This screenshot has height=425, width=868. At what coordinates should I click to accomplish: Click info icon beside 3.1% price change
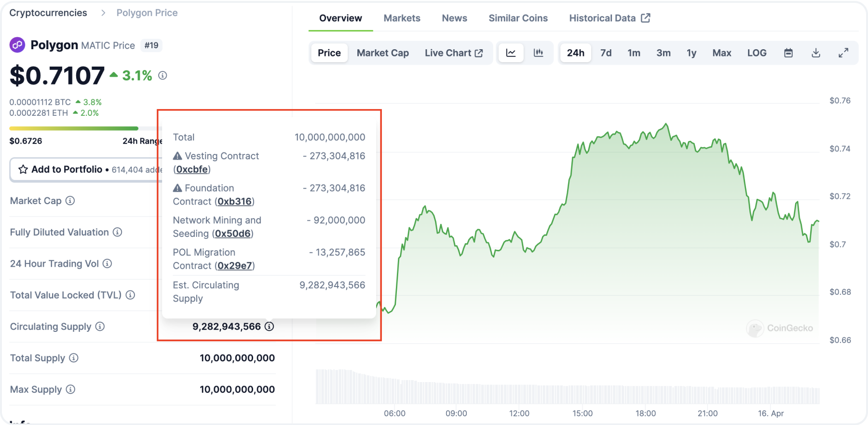click(163, 76)
